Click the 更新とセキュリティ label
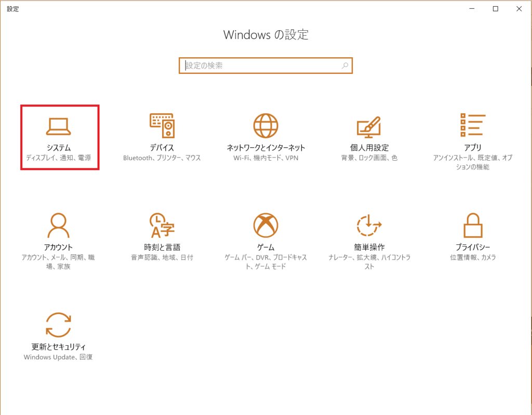The width and height of the screenshot is (532, 415). point(58,347)
